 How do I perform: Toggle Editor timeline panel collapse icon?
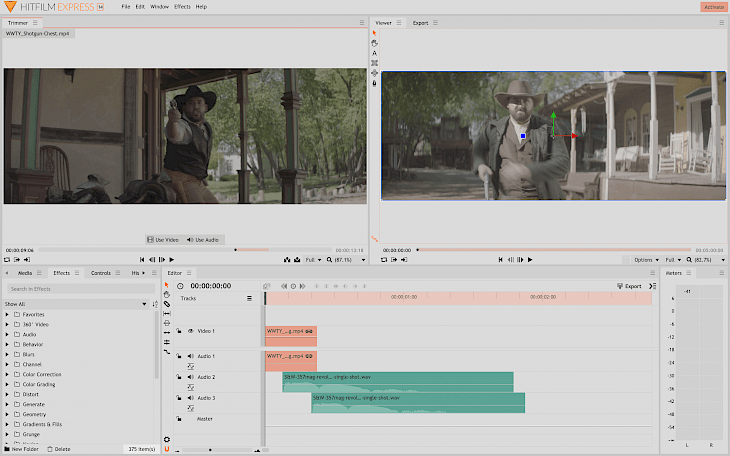pos(653,286)
